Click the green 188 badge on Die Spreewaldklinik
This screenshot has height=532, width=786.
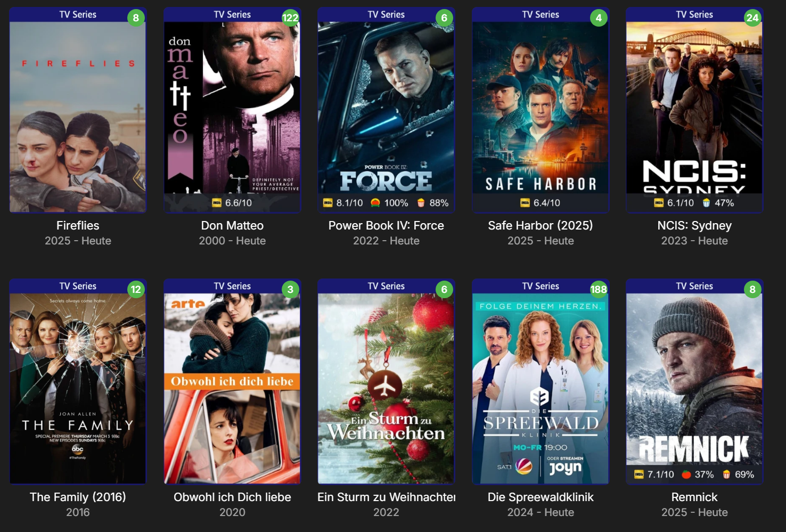click(x=599, y=289)
